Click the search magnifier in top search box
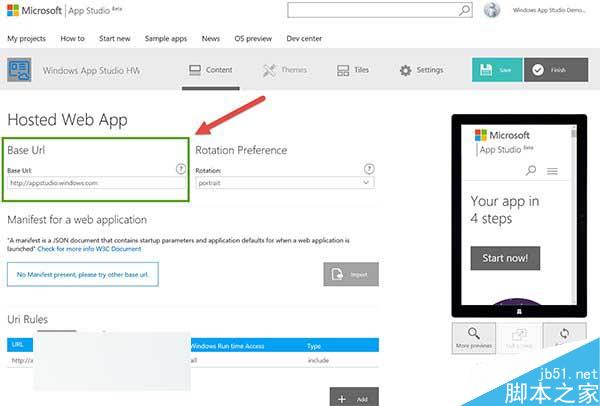The height and width of the screenshot is (406, 600). [464, 10]
